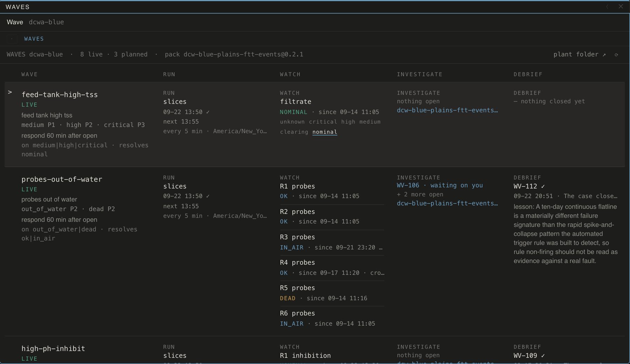Open the high-ph-inhibit wave title
This screenshot has width=630, height=364.
(53, 349)
